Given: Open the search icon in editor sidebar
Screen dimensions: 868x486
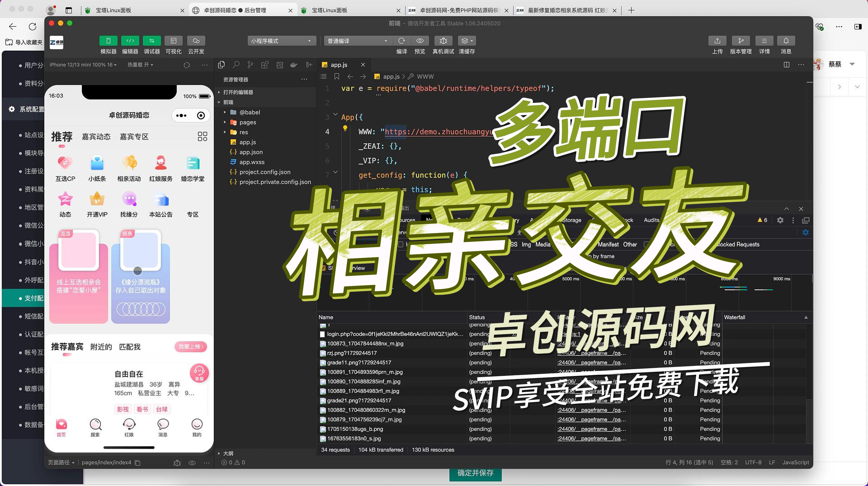Looking at the screenshot, I should pos(236,64).
